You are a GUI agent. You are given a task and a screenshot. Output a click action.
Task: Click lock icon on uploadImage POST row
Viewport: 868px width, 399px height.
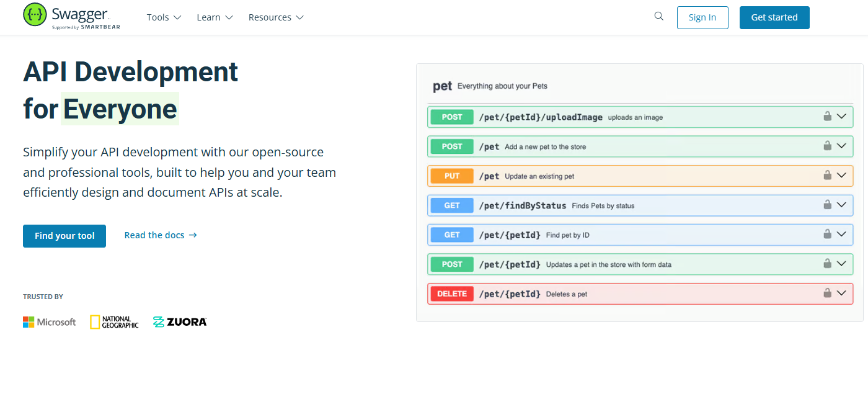[827, 116]
